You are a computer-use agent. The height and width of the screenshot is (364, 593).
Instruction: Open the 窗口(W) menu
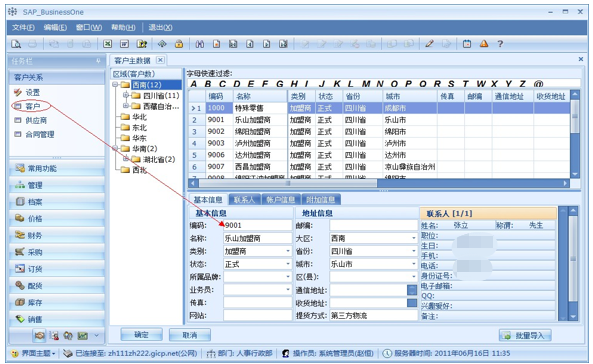(89, 28)
